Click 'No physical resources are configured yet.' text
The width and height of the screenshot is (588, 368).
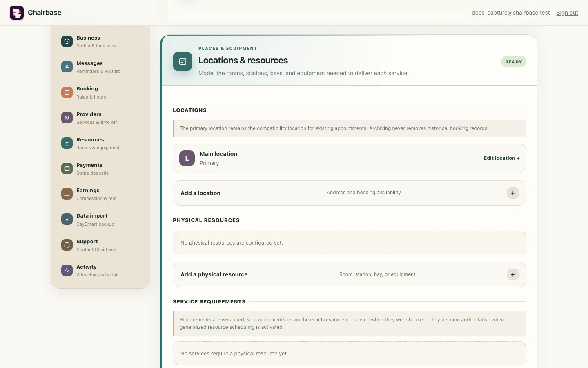(232, 242)
